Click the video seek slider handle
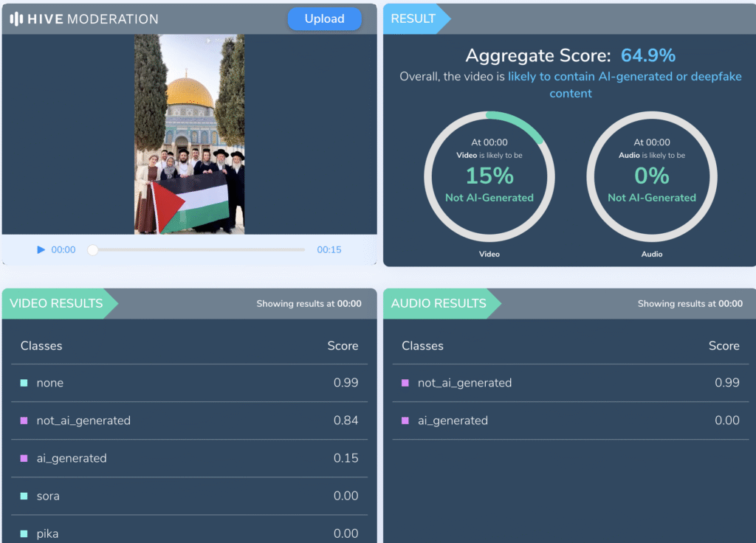Screen dimensions: 756x543 pyautogui.click(x=93, y=250)
